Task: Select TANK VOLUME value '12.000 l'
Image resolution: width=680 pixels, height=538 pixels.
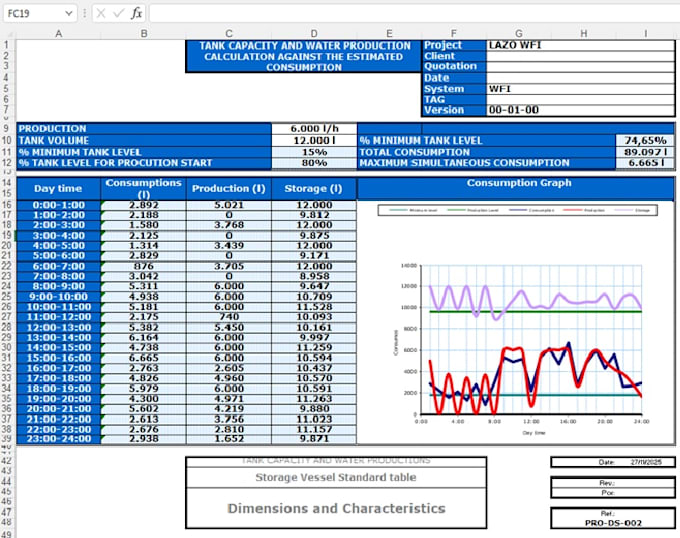Action: pyautogui.click(x=314, y=140)
